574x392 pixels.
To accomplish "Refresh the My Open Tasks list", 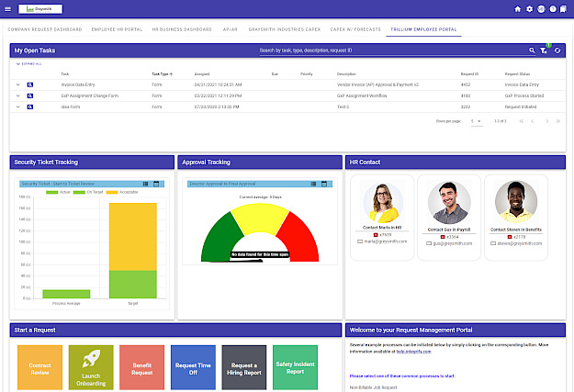I will [557, 50].
